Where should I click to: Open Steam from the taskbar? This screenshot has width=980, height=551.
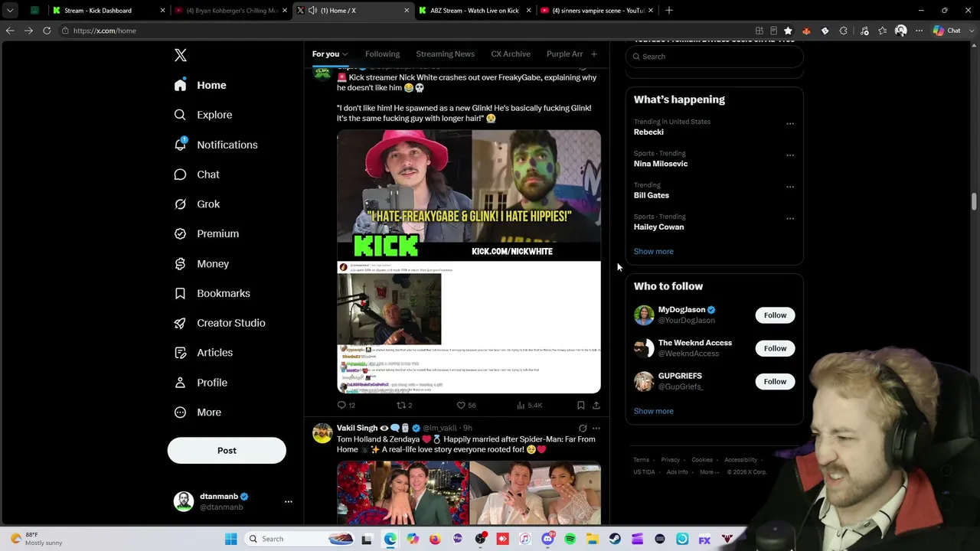615,539
